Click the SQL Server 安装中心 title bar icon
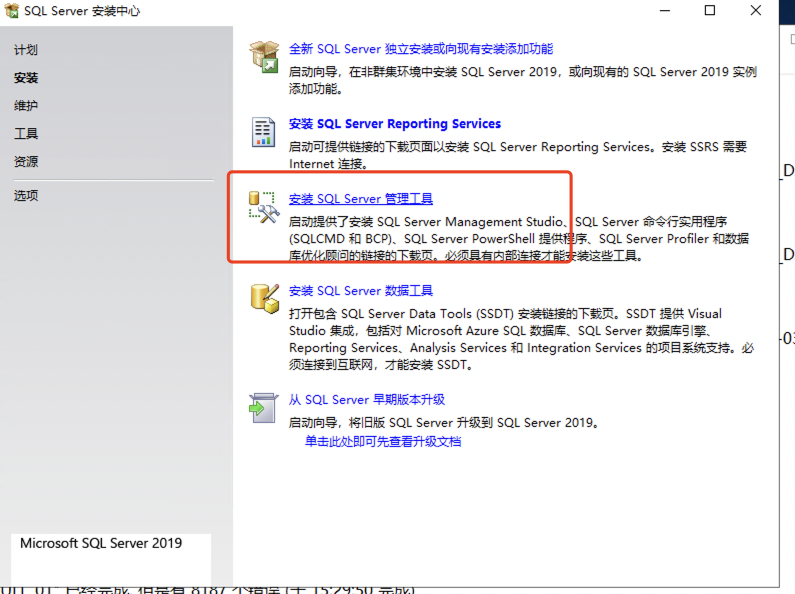 pyautogui.click(x=12, y=11)
